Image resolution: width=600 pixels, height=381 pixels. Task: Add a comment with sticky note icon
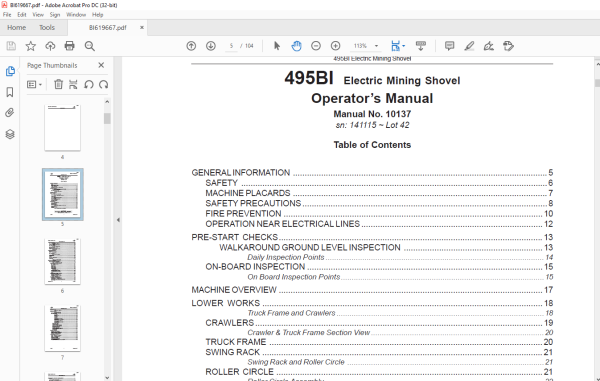click(x=450, y=46)
